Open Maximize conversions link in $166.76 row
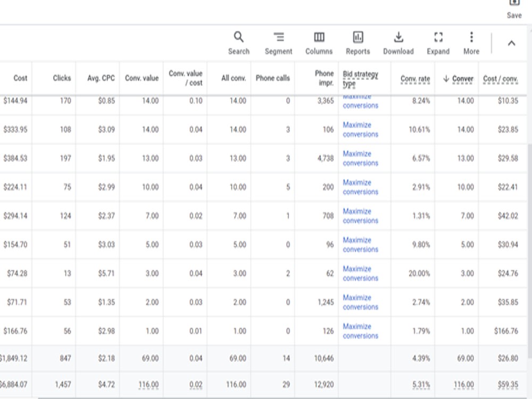This screenshot has height=399, width=532. [x=360, y=331]
